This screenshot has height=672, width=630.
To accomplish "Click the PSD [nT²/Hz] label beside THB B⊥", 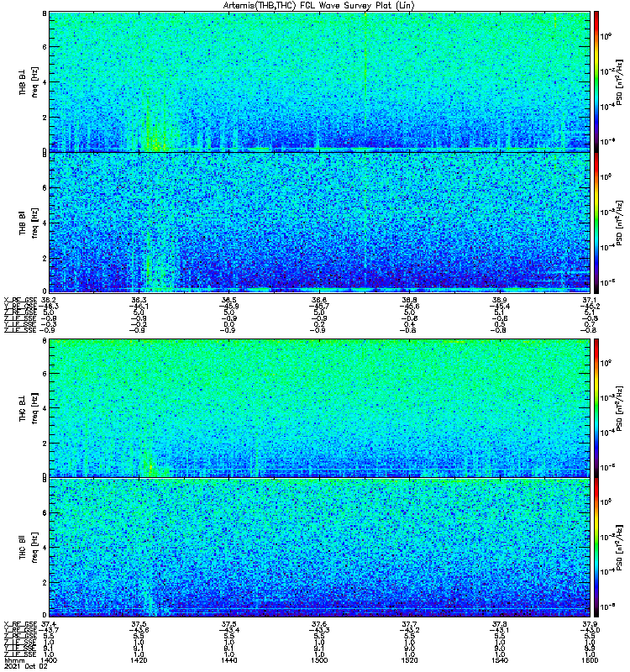I will 619,81.
